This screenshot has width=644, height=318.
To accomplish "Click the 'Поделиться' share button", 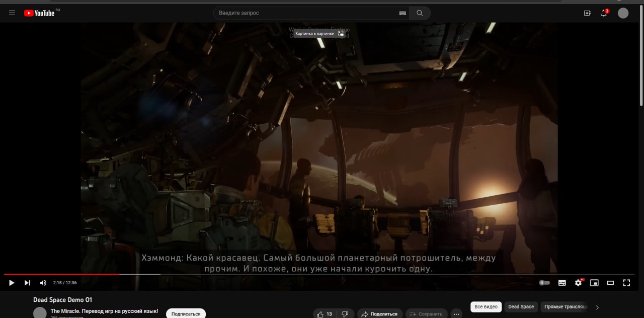I will tap(380, 314).
